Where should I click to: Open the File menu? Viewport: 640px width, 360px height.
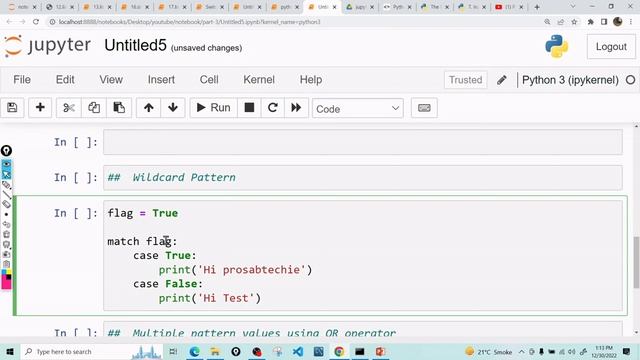pyautogui.click(x=22, y=80)
